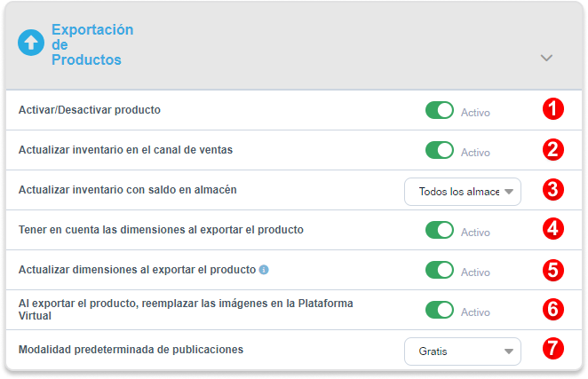Toggle Actualizar inventario en el canal de ventas
This screenshot has height=379, width=588.
439,150
